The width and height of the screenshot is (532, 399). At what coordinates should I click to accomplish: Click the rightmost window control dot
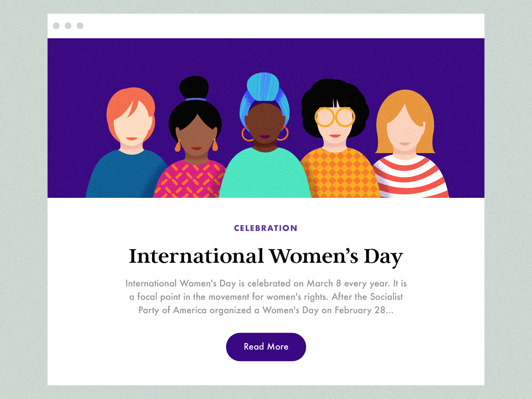[80, 26]
